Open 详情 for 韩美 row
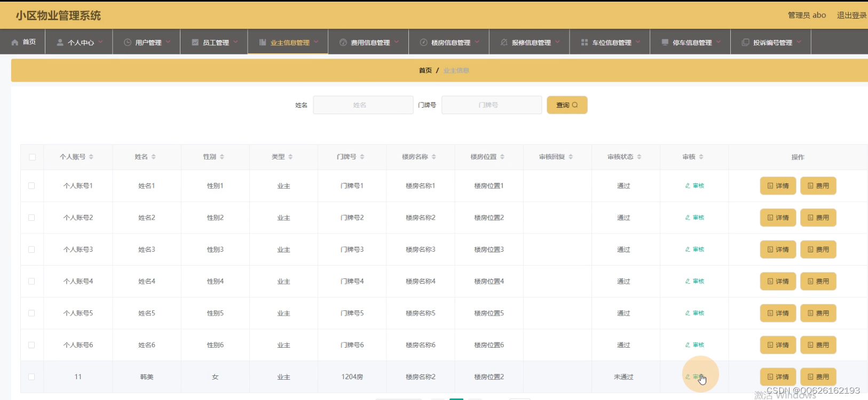The height and width of the screenshot is (400, 868). click(x=778, y=377)
